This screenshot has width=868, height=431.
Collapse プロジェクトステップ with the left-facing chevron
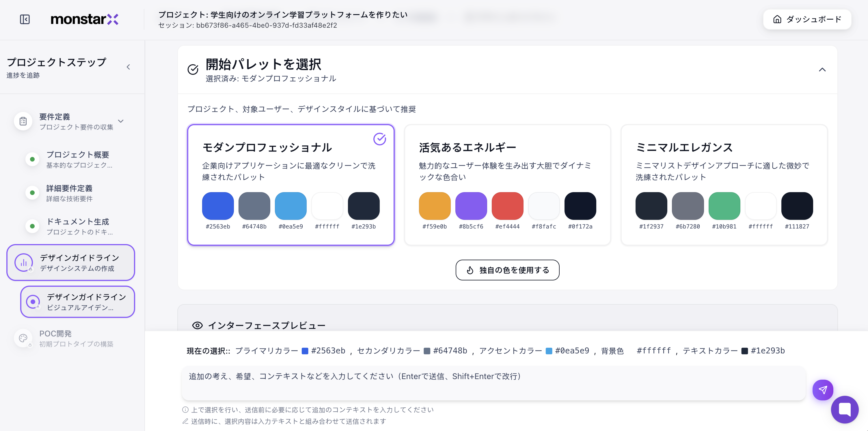[x=128, y=67]
